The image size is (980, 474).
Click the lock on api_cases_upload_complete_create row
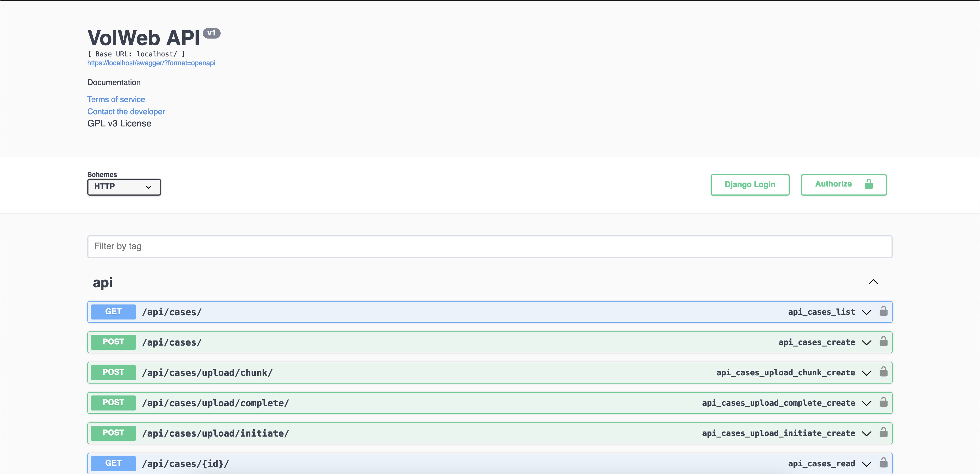coord(883,402)
